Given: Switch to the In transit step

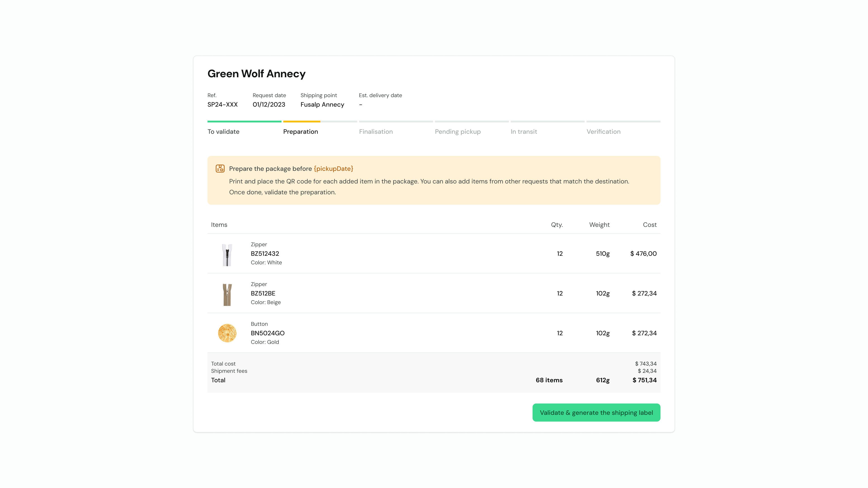Looking at the screenshot, I should [524, 132].
